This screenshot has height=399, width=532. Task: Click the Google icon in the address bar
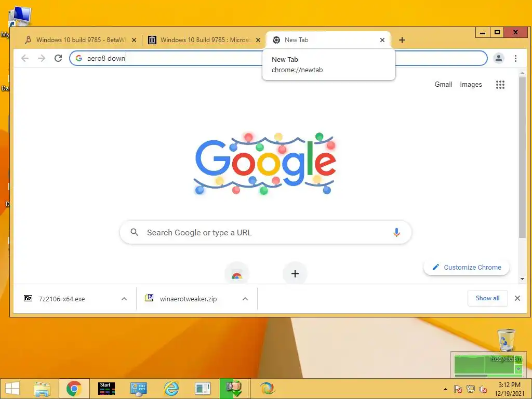click(x=79, y=58)
